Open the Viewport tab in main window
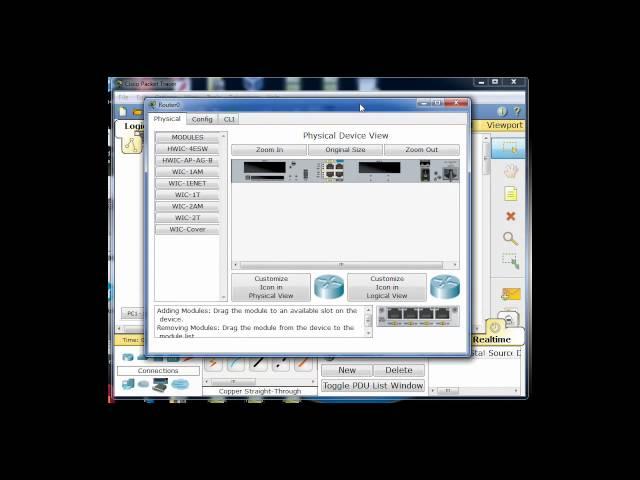Viewport: 640px width, 480px height. (504, 125)
